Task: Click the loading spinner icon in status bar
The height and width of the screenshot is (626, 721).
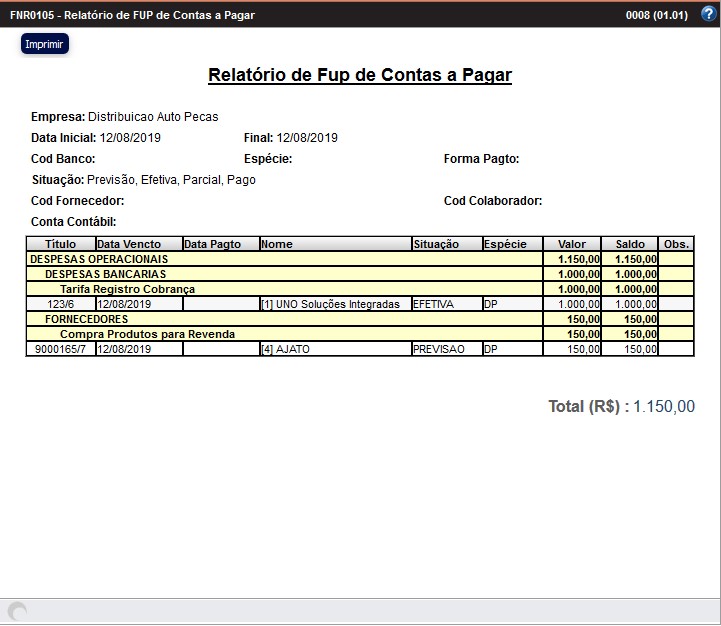Action: [17, 611]
